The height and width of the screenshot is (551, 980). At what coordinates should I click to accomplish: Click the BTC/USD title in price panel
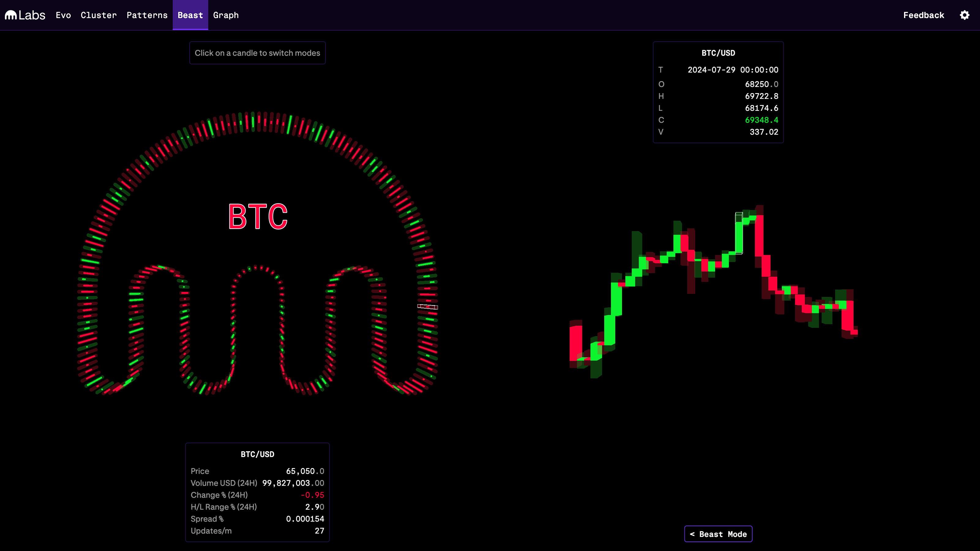coord(258,454)
